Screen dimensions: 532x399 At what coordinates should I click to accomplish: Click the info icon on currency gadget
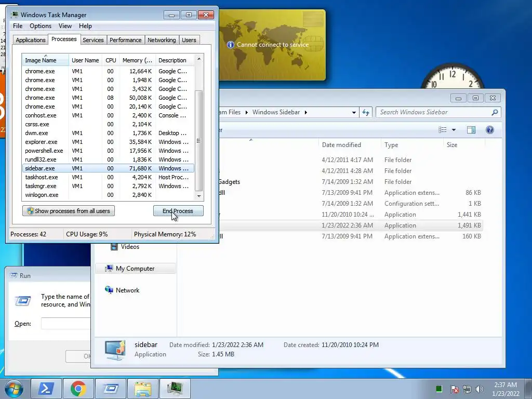[x=230, y=45]
